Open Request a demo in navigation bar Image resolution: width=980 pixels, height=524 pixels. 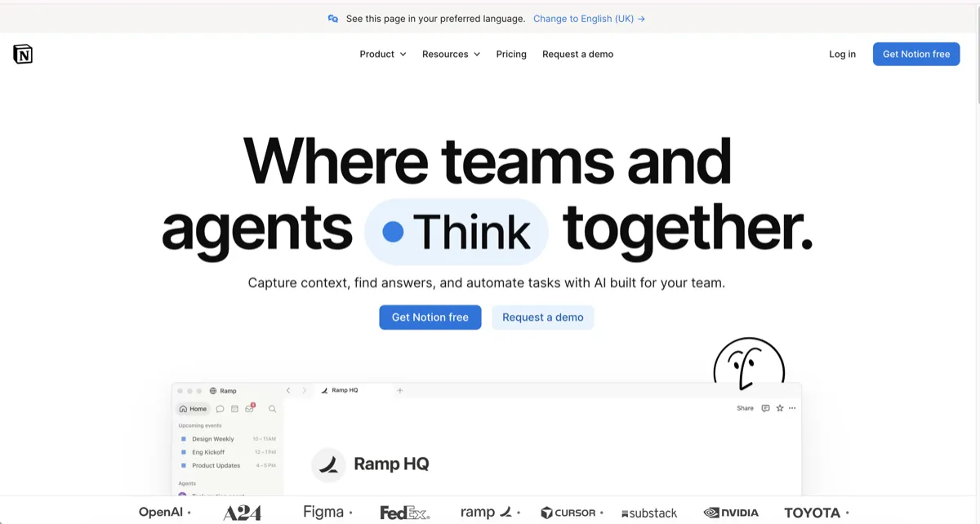577,55
